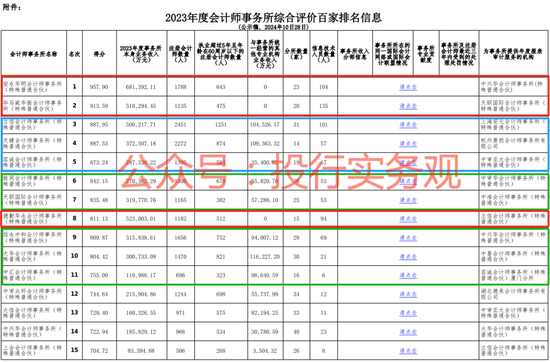Select revenue value 510,294.45
550x362 pixels.
[141, 106]
